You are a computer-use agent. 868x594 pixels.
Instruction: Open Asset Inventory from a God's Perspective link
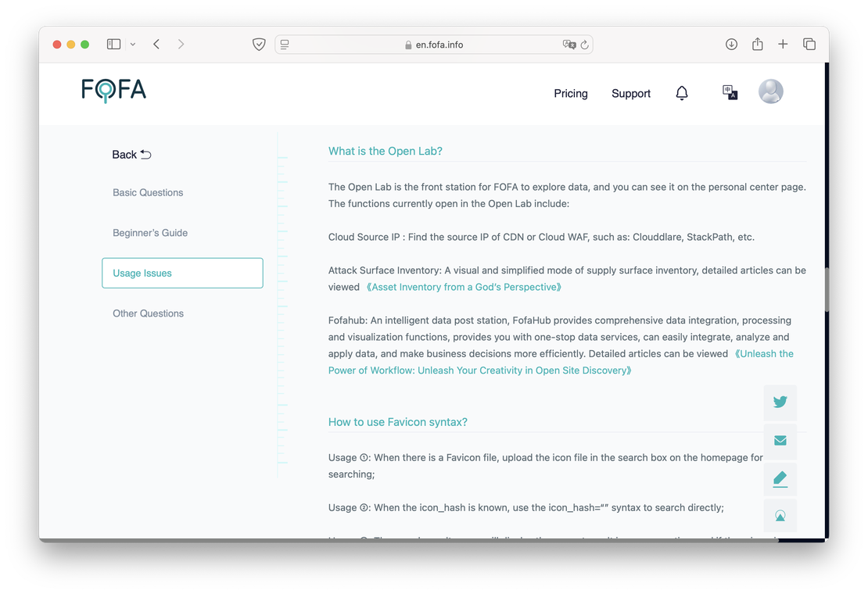(x=464, y=287)
